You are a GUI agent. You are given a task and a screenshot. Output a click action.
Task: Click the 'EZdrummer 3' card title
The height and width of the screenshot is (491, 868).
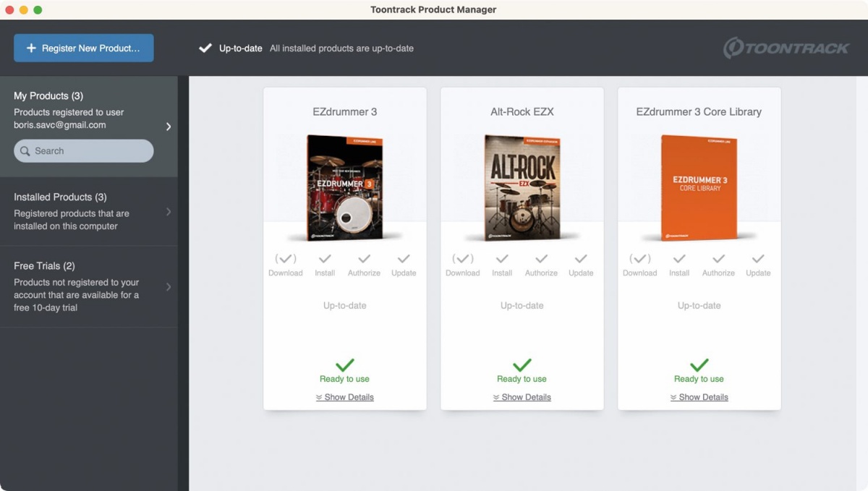tap(345, 111)
